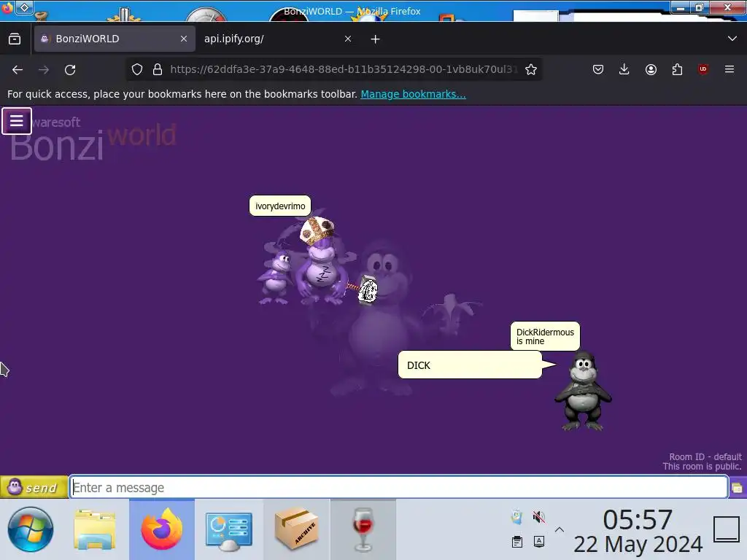This screenshot has height=560, width=747.
Task: Open the Downloads panel
Action: click(624, 69)
